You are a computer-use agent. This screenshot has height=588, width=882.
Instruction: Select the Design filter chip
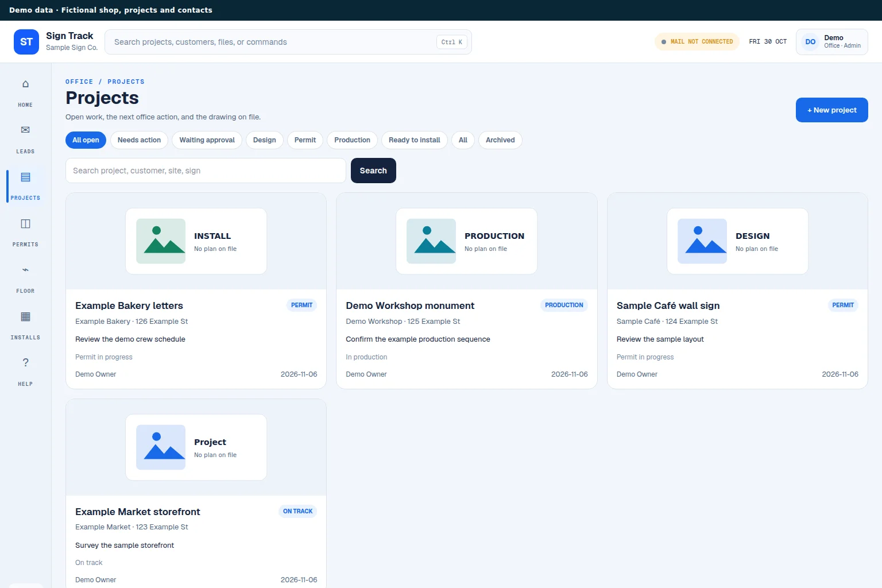point(264,140)
